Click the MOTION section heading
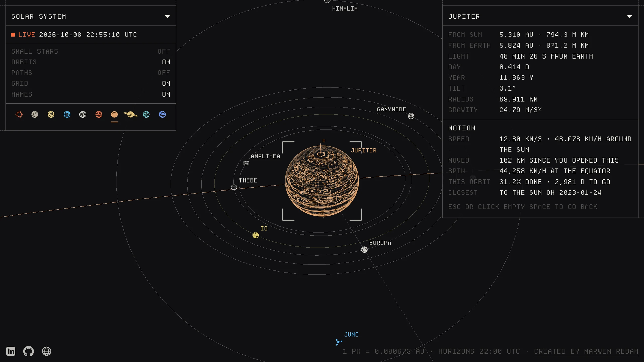The height and width of the screenshot is (362, 644). click(x=462, y=128)
